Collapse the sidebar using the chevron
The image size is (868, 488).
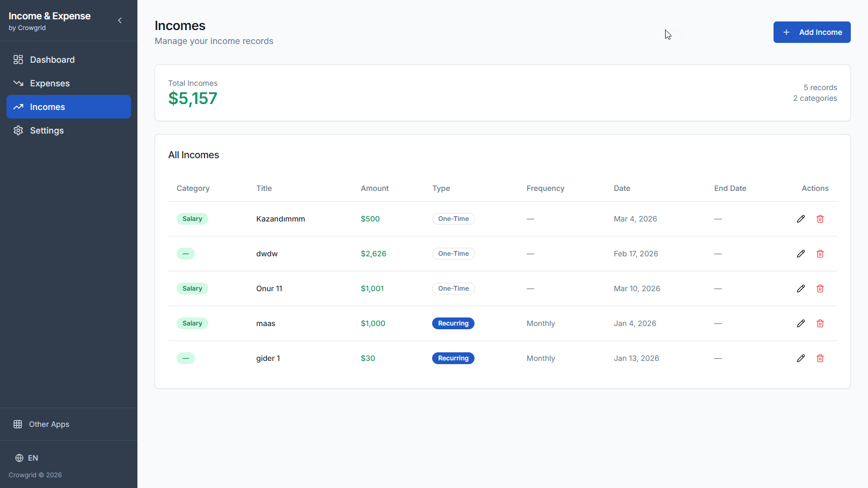tap(120, 20)
